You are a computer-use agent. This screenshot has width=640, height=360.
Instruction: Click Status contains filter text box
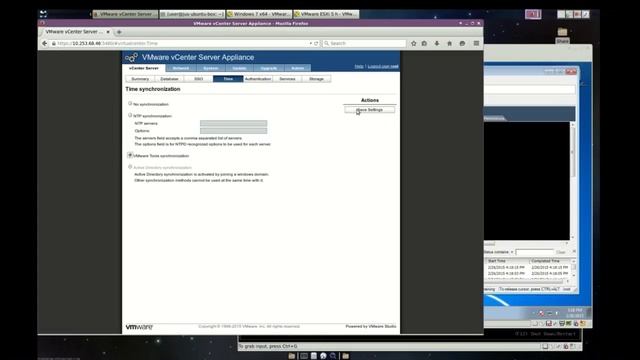pyautogui.click(x=534, y=252)
